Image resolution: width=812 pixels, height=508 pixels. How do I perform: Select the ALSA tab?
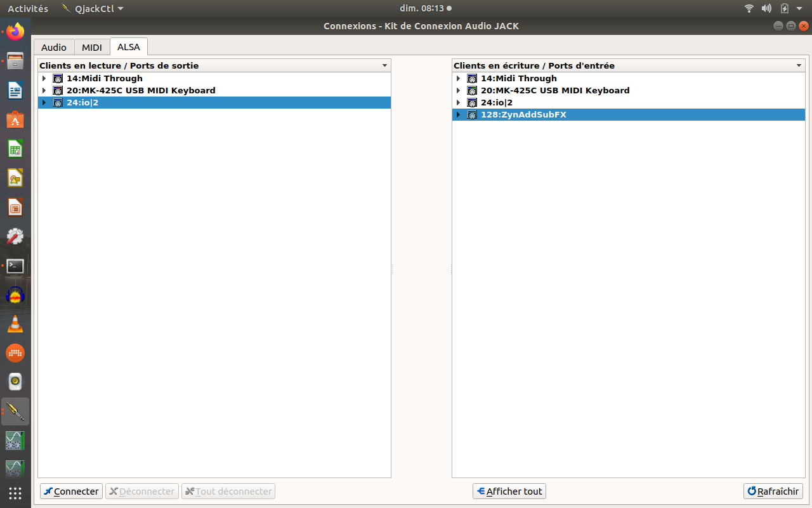[129, 47]
